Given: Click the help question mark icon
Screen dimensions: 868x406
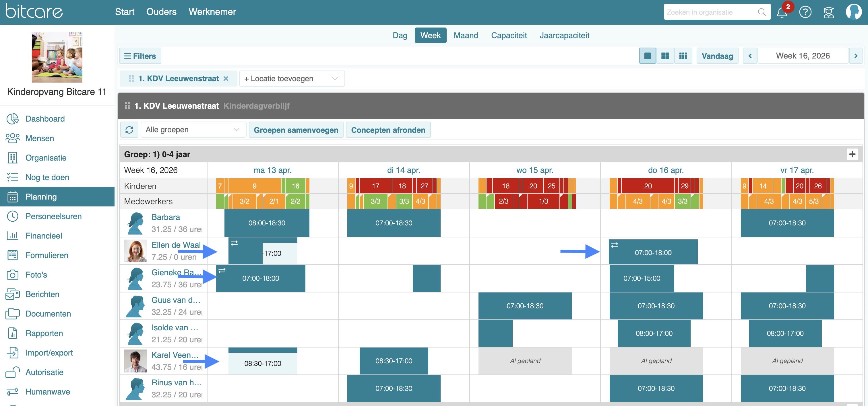Looking at the screenshot, I should pyautogui.click(x=805, y=12).
